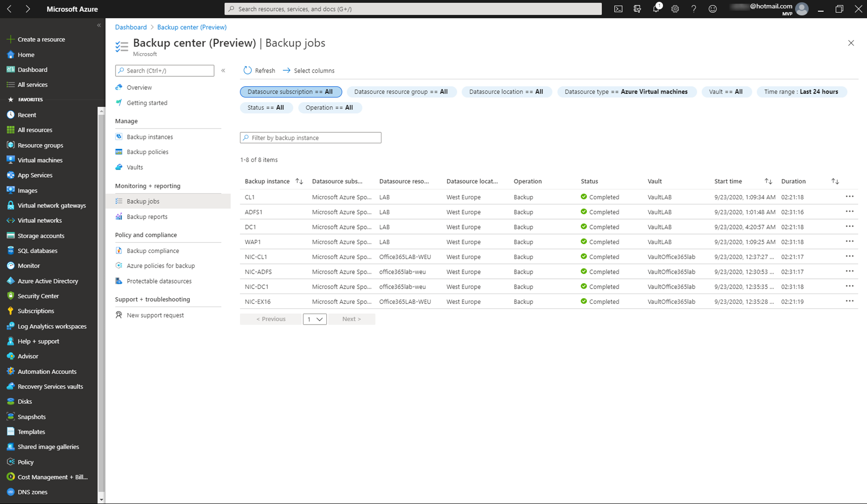Open Vault filter pill

(726, 92)
